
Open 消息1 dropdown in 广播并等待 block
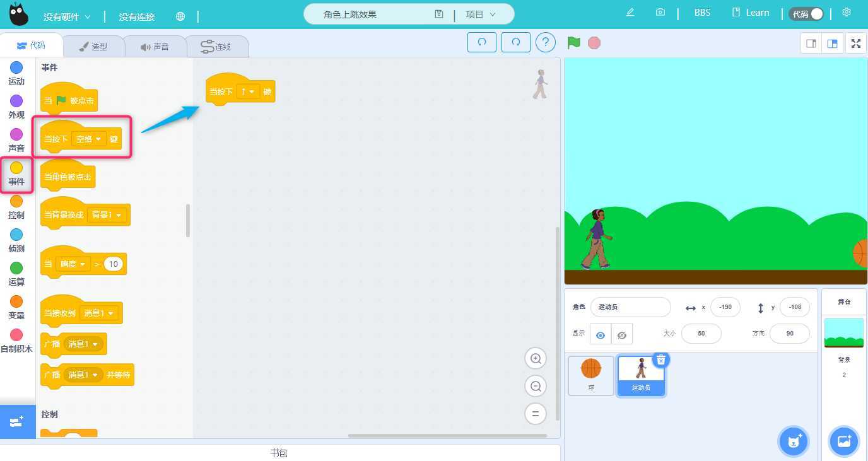[84, 375]
